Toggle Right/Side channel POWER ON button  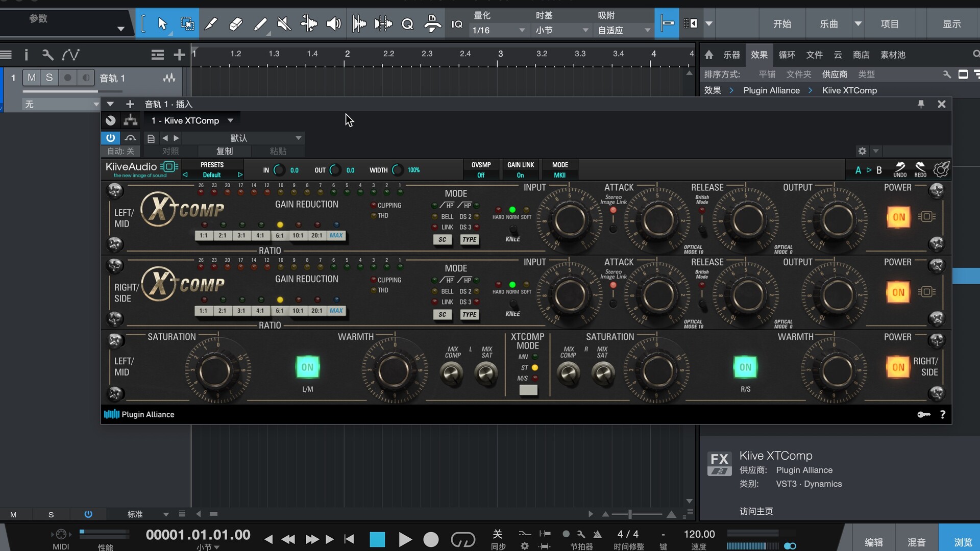898,292
